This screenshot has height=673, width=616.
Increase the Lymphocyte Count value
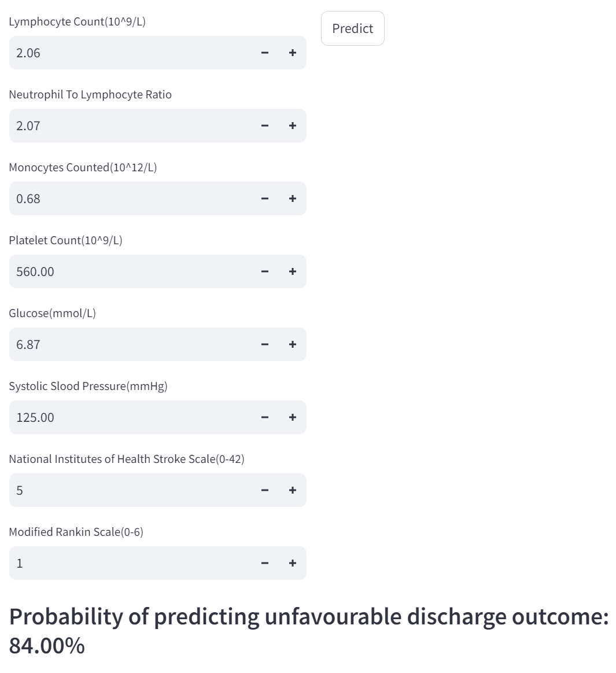293,53
